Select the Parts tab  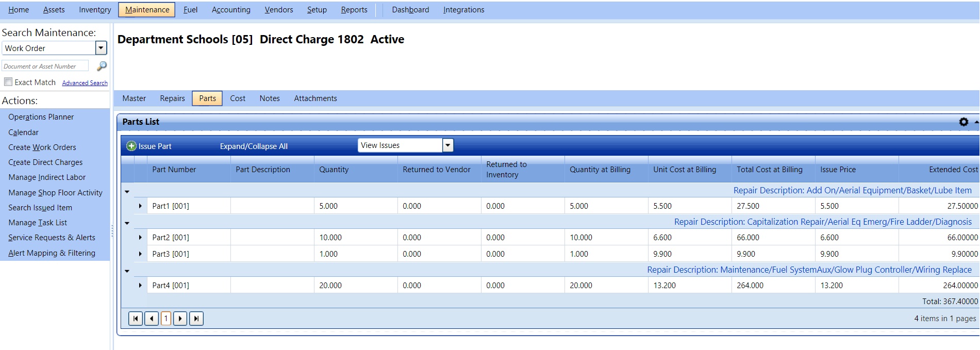[x=207, y=98]
